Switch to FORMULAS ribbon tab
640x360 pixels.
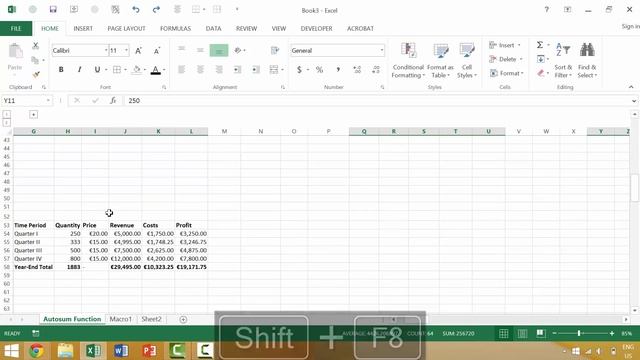(175, 29)
